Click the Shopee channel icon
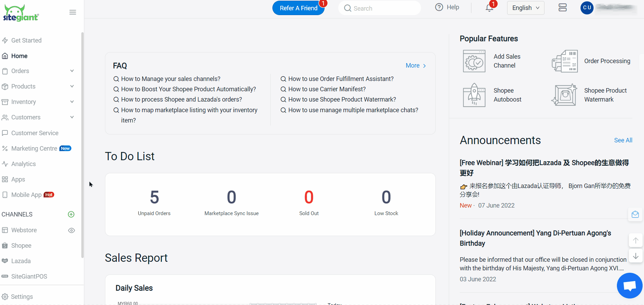The height and width of the screenshot is (305, 644). 5,246
